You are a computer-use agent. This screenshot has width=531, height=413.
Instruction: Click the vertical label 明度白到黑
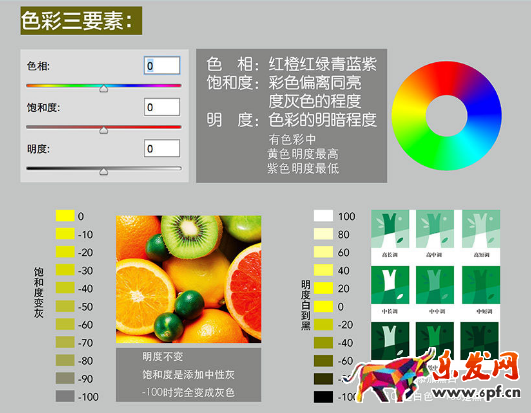[x=305, y=305]
